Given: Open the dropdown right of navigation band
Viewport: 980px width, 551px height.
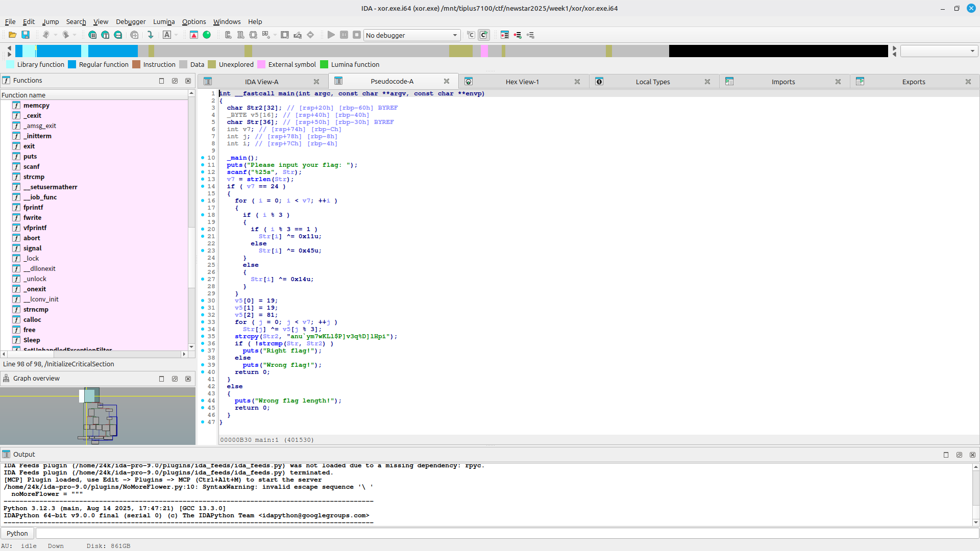Looking at the screenshot, I should (939, 51).
